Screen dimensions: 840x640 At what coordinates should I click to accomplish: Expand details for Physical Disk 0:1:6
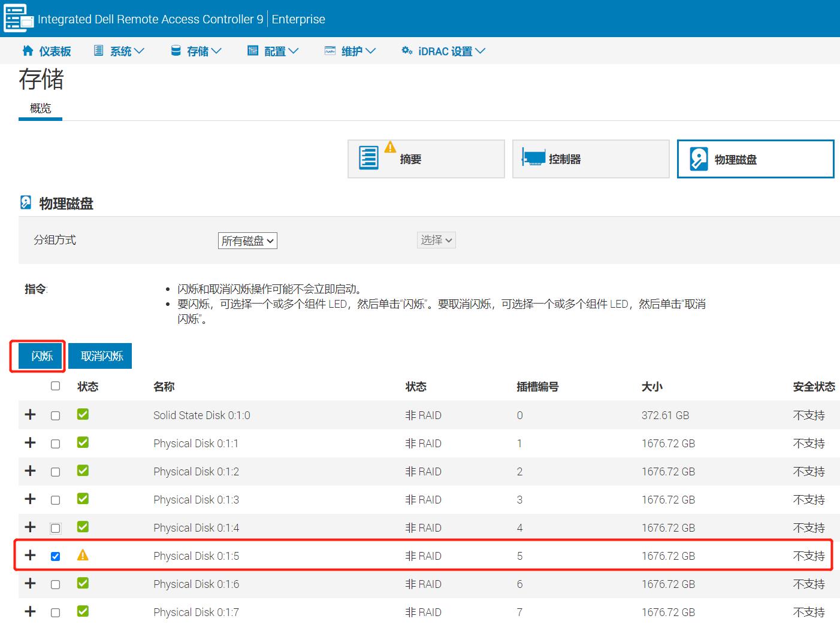30,583
